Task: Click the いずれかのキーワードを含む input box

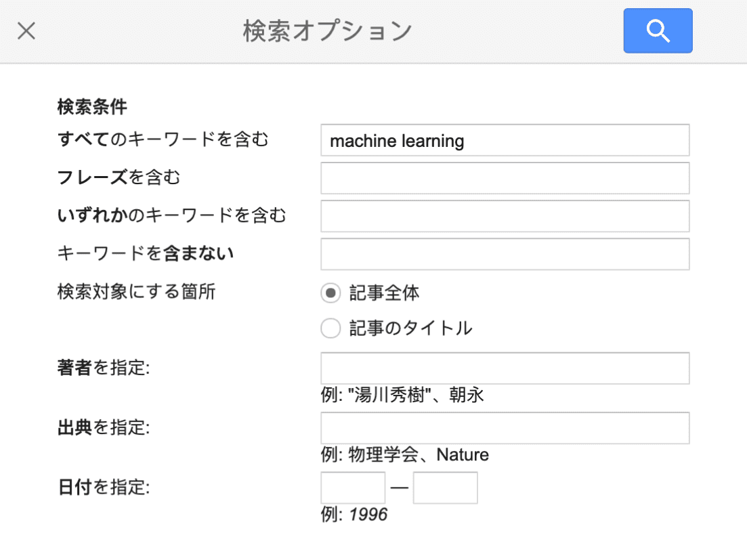Action: 505,216
